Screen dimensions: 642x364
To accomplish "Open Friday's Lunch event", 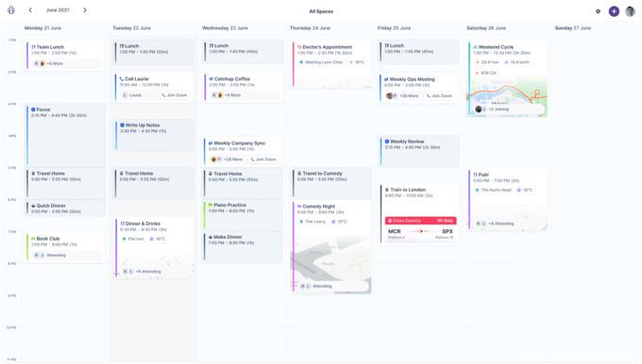I will [x=419, y=52].
